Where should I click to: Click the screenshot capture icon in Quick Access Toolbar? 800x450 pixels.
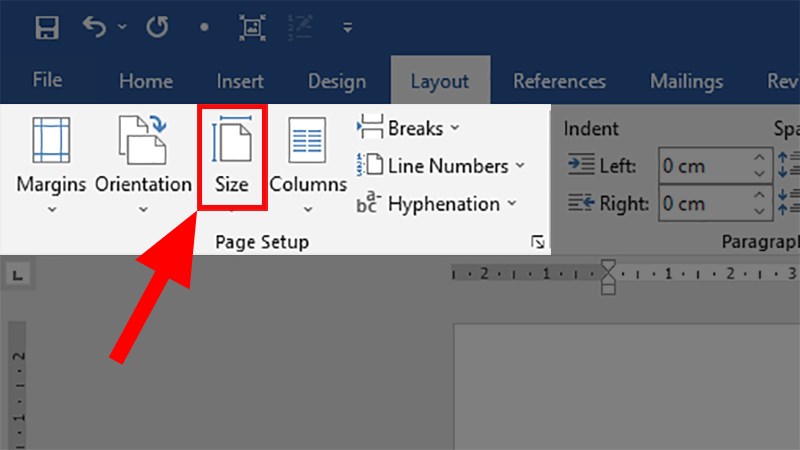pyautogui.click(x=253, y=28)
